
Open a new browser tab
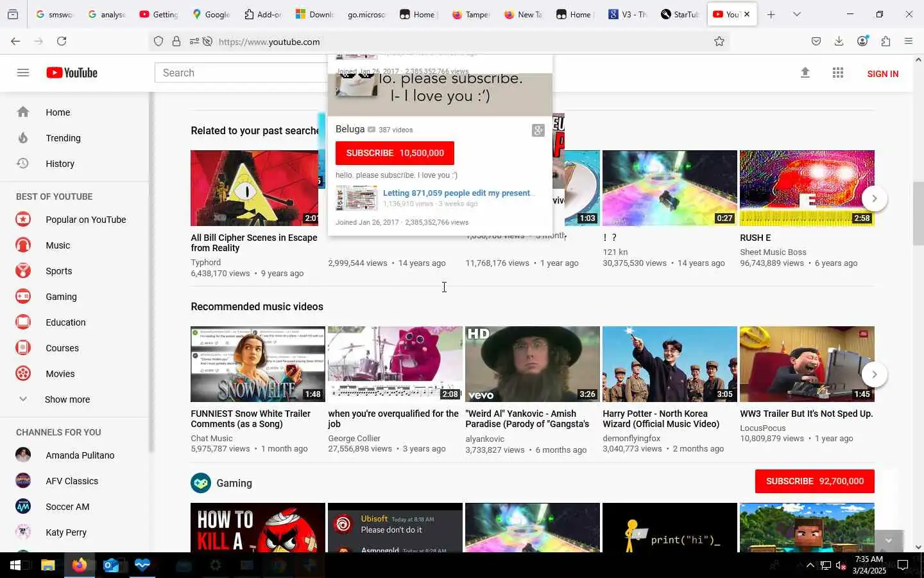point(771,14)
